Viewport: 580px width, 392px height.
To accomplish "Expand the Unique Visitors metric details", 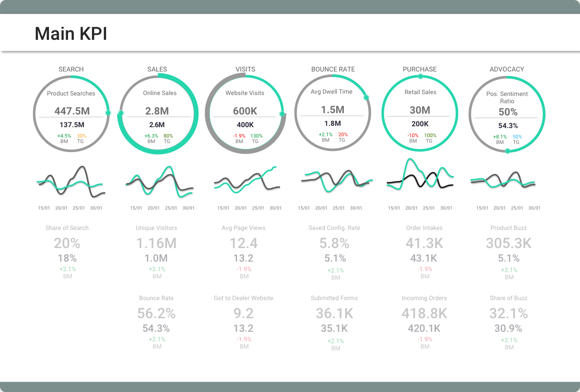I will (x=156, y=244).
